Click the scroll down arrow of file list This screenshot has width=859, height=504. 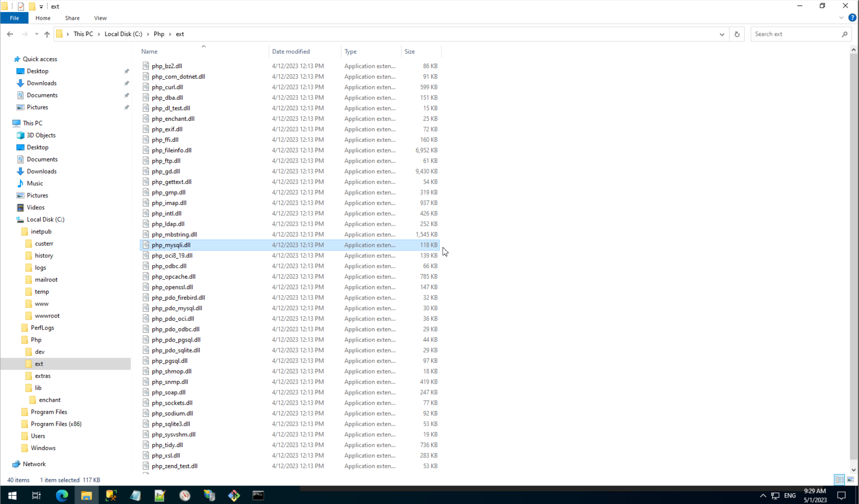tap(853, 470)
